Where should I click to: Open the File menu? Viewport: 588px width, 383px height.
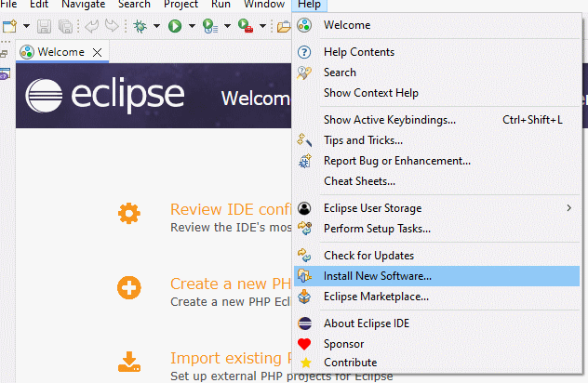(8, 4)
